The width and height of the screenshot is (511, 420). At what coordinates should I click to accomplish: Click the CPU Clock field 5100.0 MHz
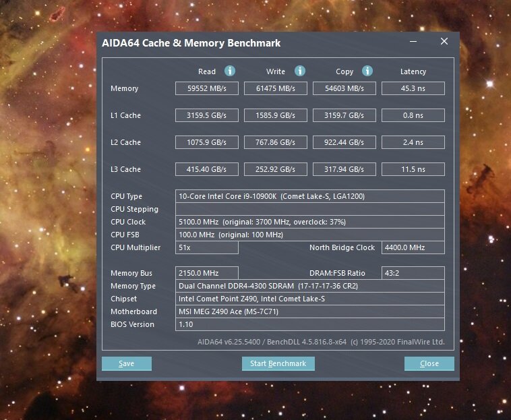[x=310, y=222]
